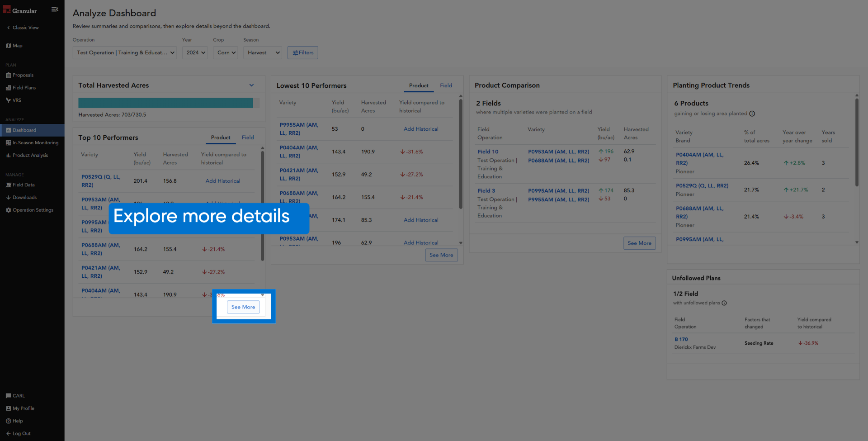
Task: Open P0688AM variety in Top 10 Performers
Action: [x=101, y=250]
